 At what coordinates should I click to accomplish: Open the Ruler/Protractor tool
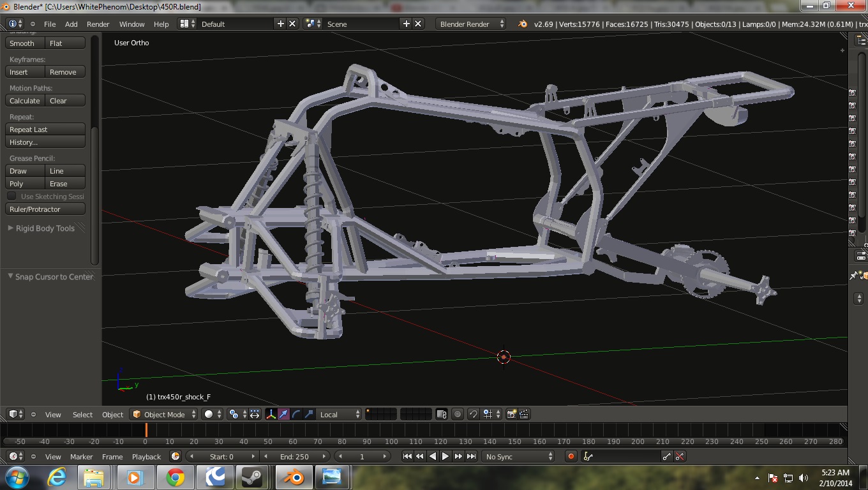pyautogui.click(x=45, y=209)
